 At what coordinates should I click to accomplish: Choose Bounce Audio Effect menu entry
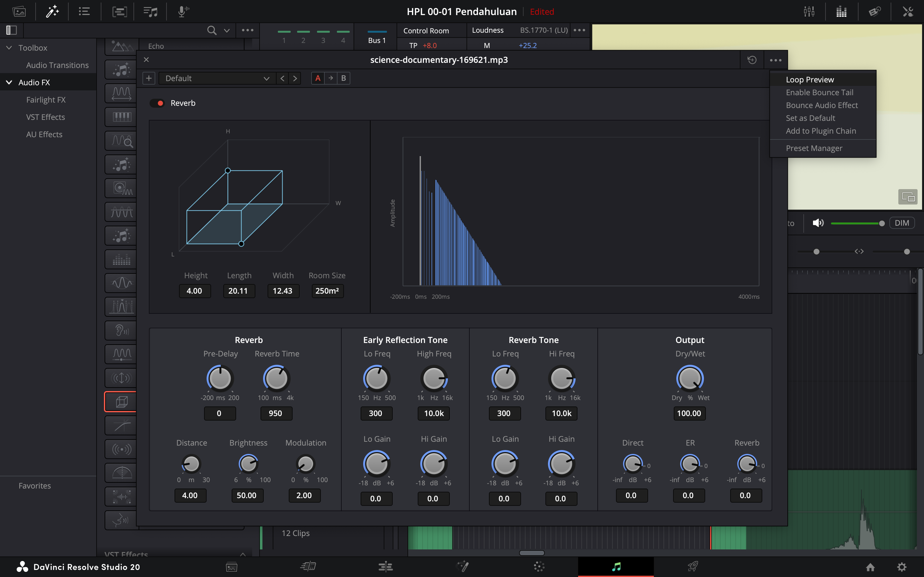click(822, 105)
